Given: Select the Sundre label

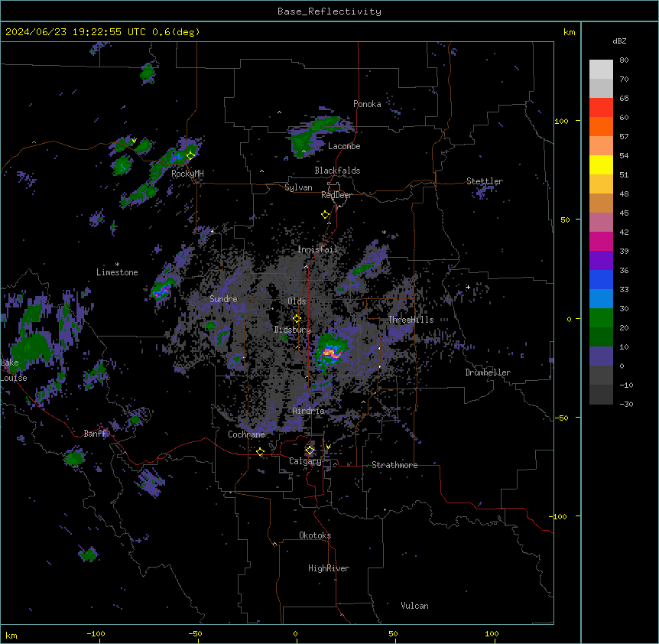Looking at the screenshot, I should 223,299.
